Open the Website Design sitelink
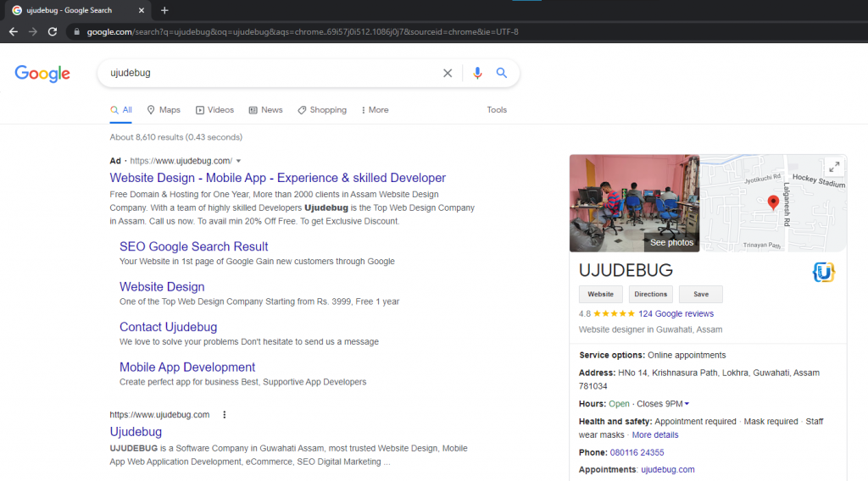868x481 pixels. [162, 287]
